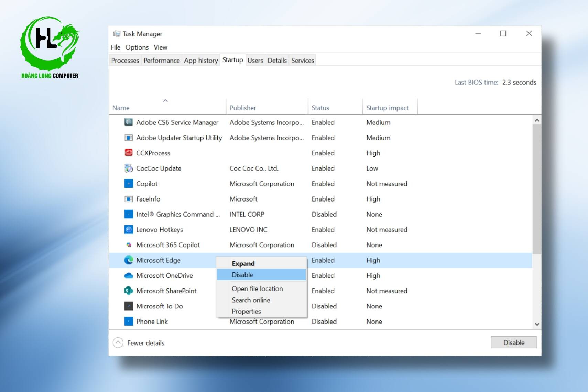Select Open file location menu entry

(261, 289)
